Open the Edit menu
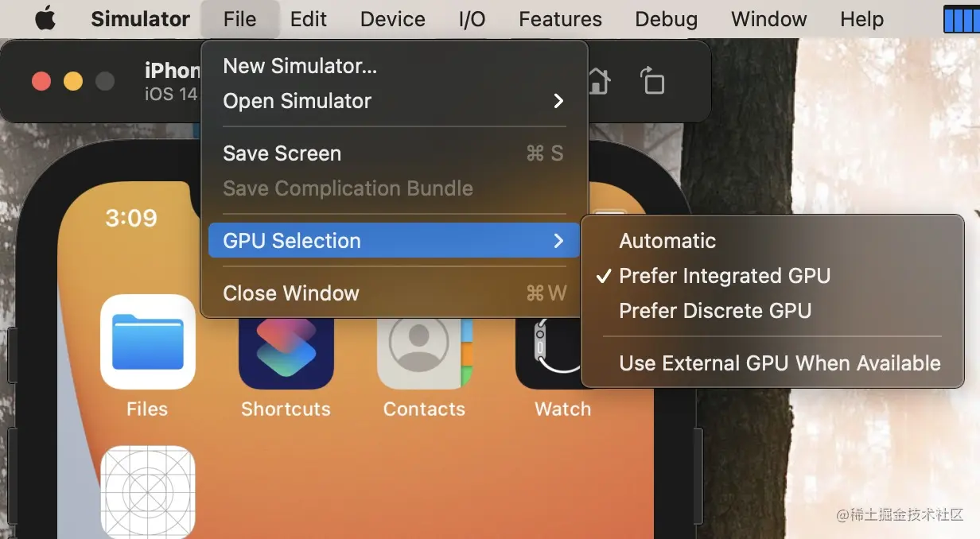Image resolution: width=980 pixels, height=539 pixels. tap(309, 19)
